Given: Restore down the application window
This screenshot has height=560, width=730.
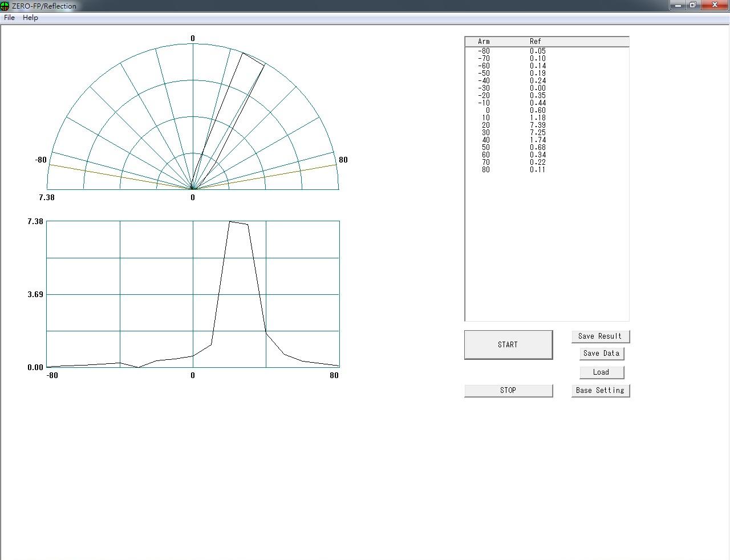Looking at the screenshot, I should tap(693, 5).
